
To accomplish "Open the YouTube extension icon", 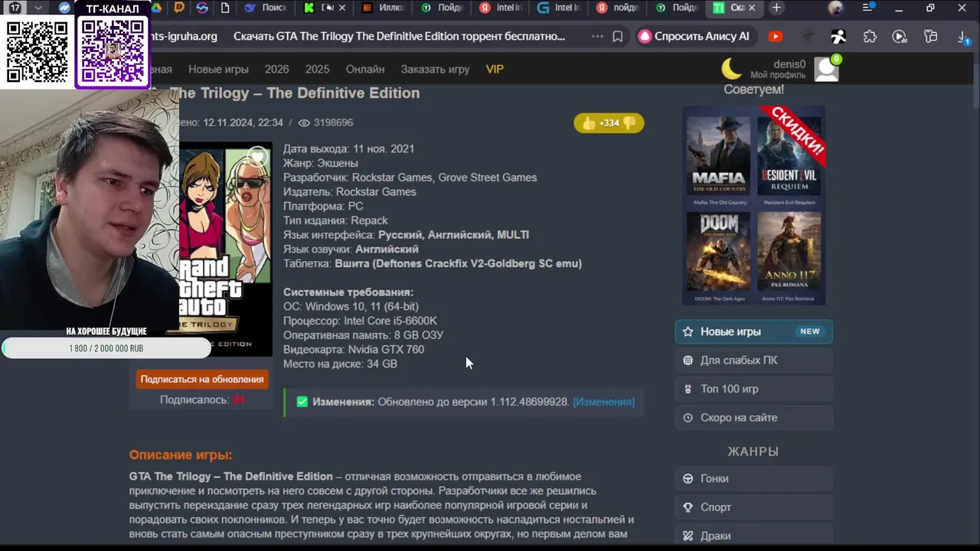I will click(776, 36).
